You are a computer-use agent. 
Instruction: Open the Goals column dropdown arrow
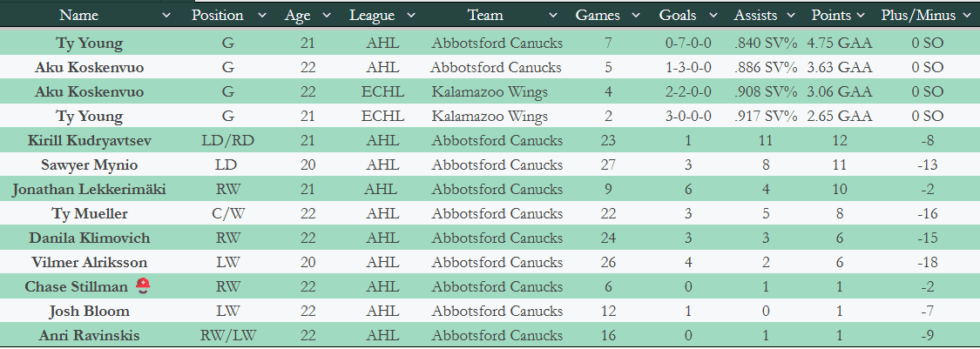coord(713,16)
